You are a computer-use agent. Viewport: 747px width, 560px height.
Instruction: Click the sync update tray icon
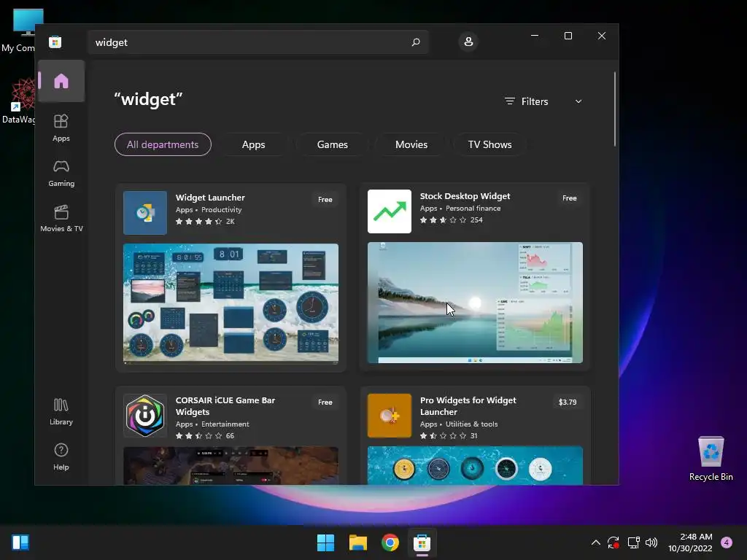point(613,542)
